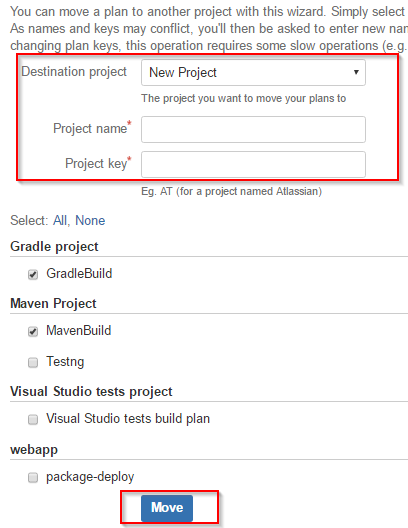This screenshot has width=408, height=528.
Task: Open the Destination project dropdown
Action: tap(253, 72)
